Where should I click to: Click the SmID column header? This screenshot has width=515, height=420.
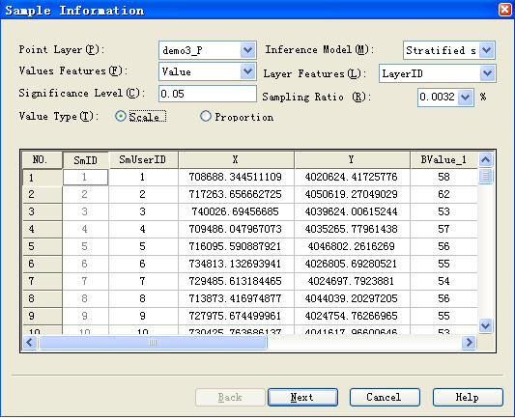click(x=85, y=160)
